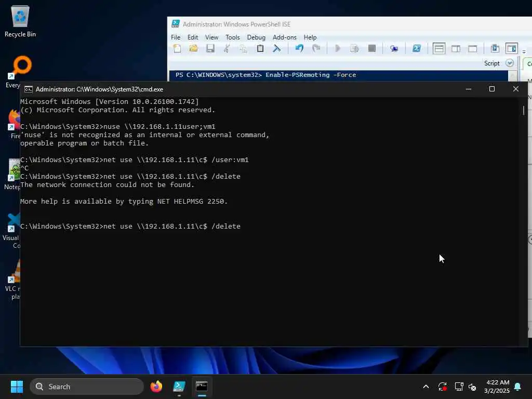This screenshot has width=532, height=399.
Task: Click Save floppy disk icon in PowerShell ISE
Action: click(210, 48)
